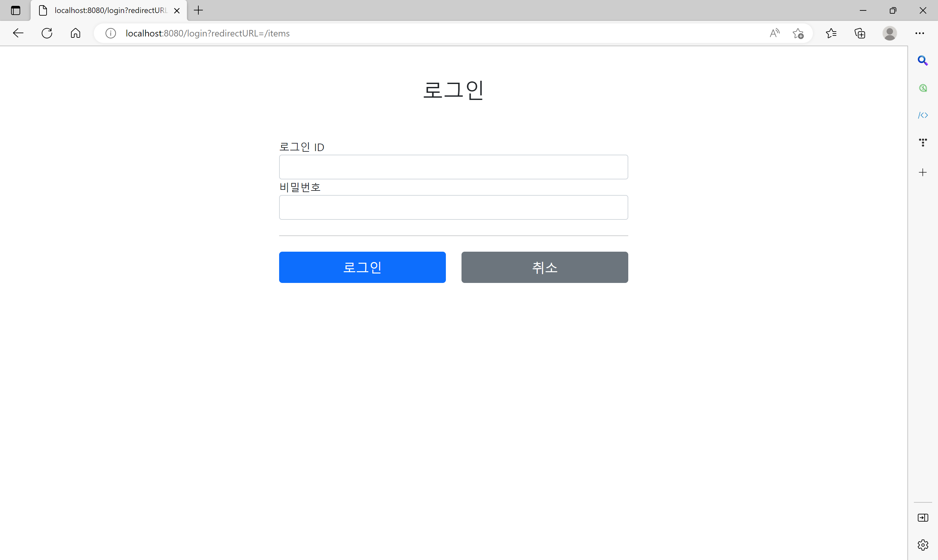Refresh the login page
Image resolution: width=938 pixels, height=560 pixels.
47,33
